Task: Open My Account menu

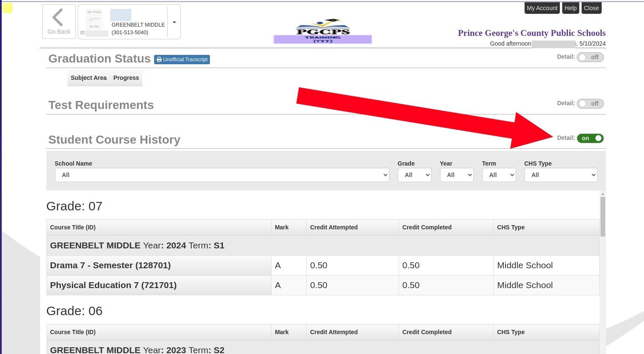Action: click(x=542, y=8)
